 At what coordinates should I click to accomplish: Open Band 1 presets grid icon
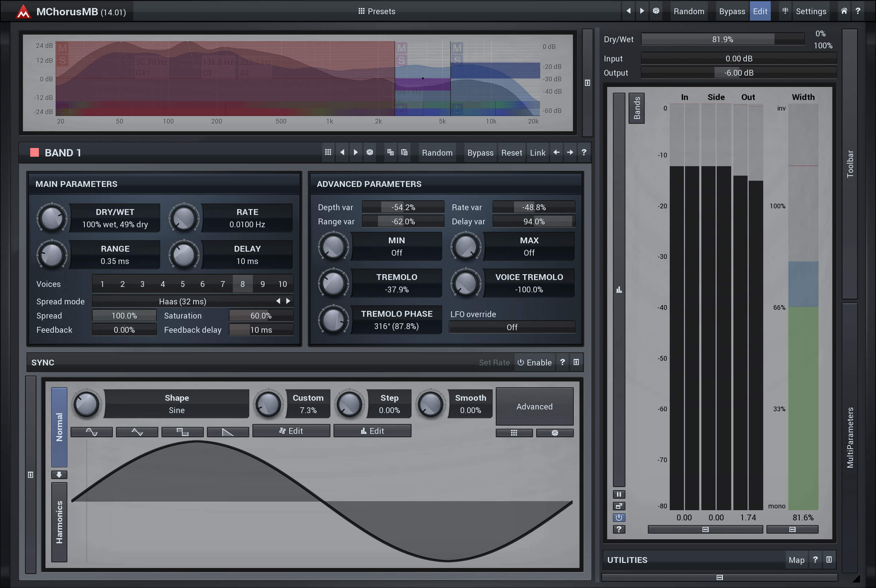click(x=328, y=152)
